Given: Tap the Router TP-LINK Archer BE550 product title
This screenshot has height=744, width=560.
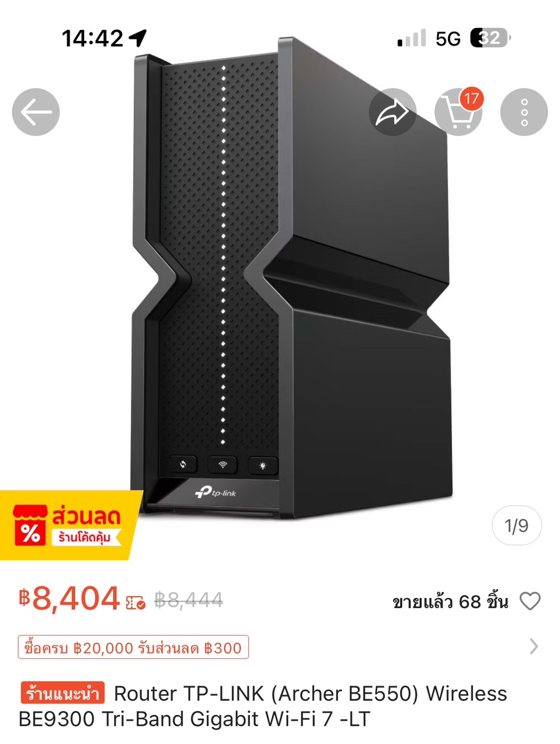Looking at the screenshot, I should pyautogui.click(x=263, y=706).
